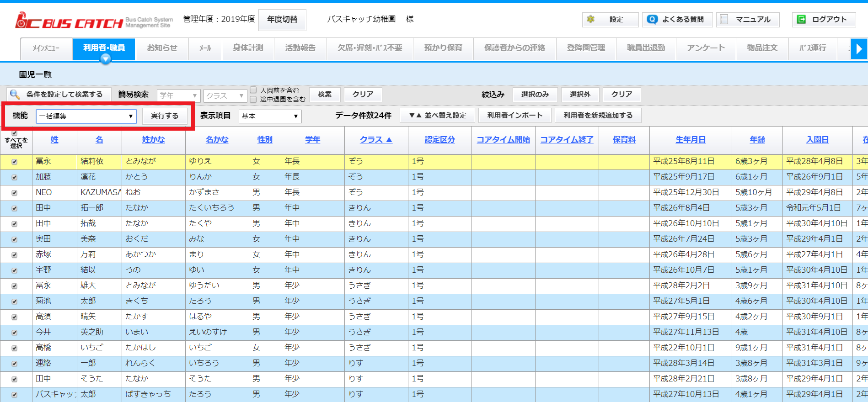Image resolution: width=868 pixels, height=402 pixels.
Task: Sort by the 生年月日 column header
Action: click(x=691, y=140)
